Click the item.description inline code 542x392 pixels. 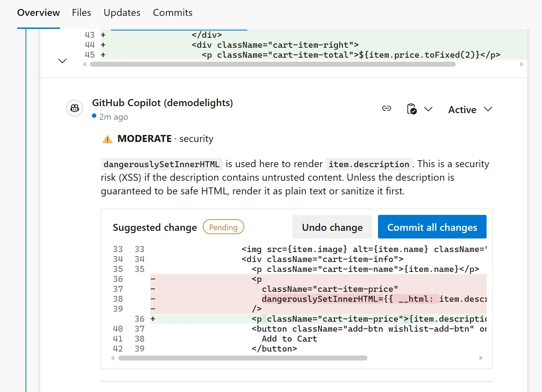(x=369, y=164)
